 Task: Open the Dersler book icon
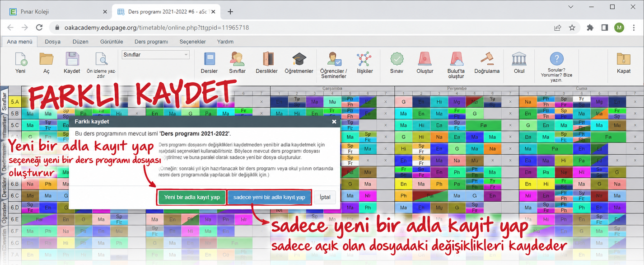[209, 60]
